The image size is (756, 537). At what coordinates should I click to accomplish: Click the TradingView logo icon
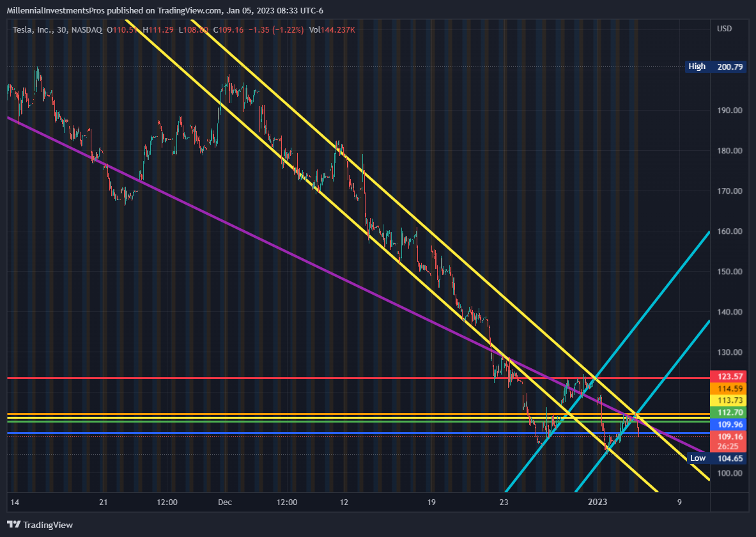[x=14, y=524]
